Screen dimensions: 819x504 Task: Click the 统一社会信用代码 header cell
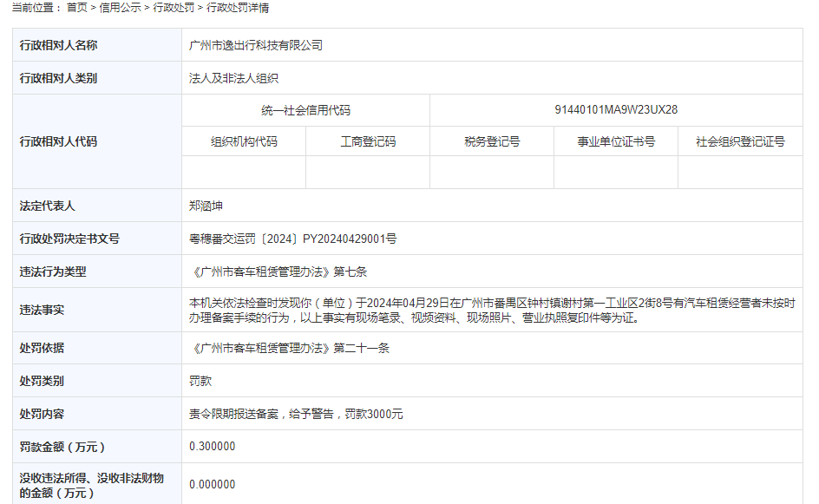pyautogui.click(x=305, y=110)
